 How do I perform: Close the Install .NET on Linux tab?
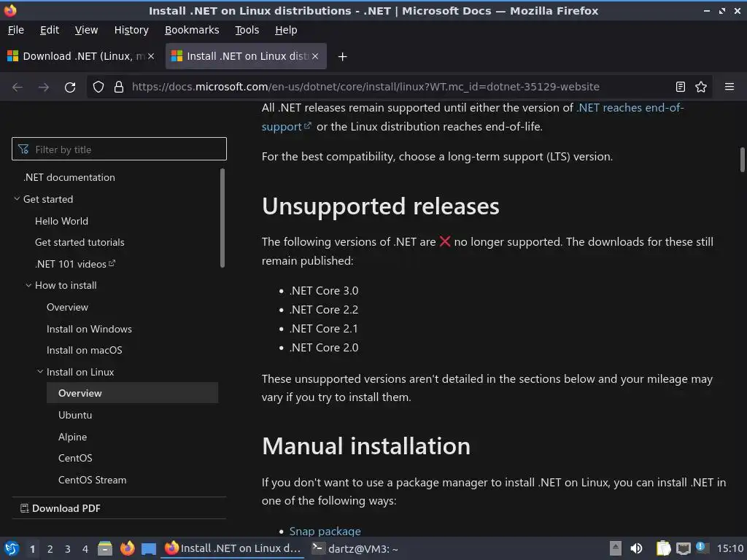tap(315, 56)
